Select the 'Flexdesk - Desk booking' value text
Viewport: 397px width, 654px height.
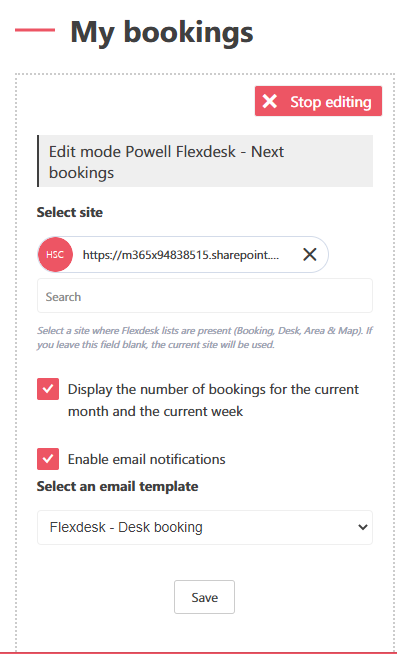pos(126,527)
